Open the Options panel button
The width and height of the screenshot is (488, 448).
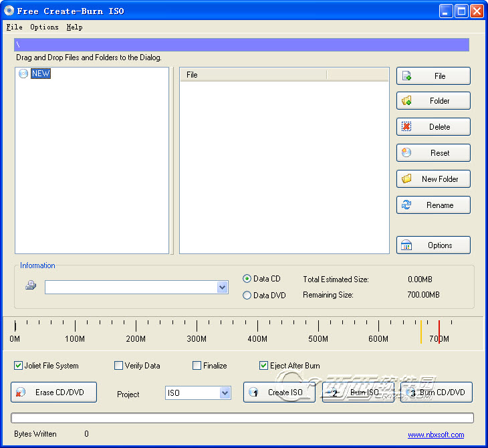(433, 245)
